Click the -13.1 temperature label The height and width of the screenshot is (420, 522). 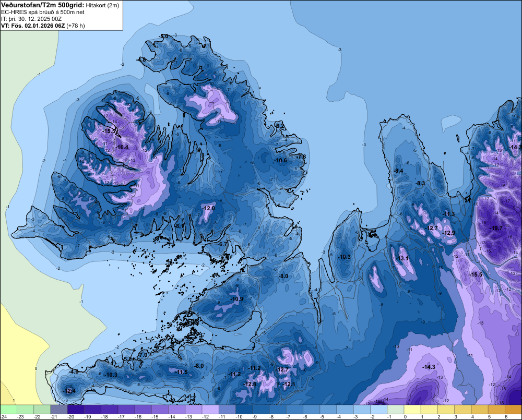coord(402,259)
